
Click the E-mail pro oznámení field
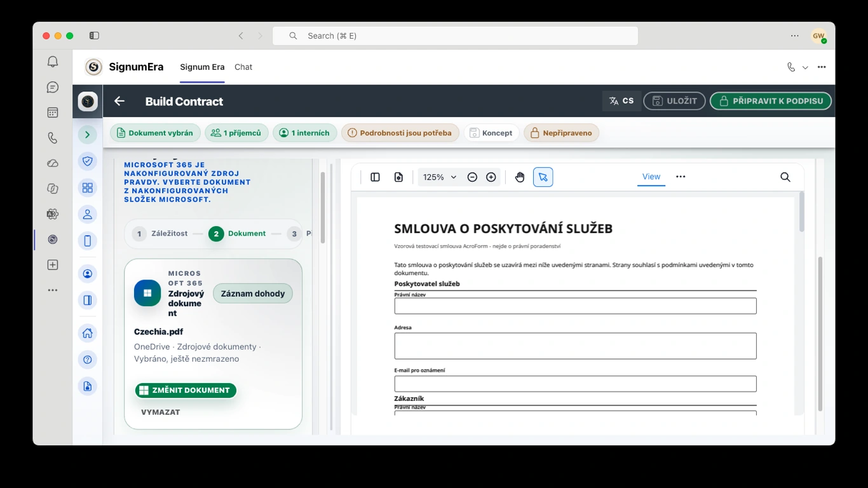(575, 384)
